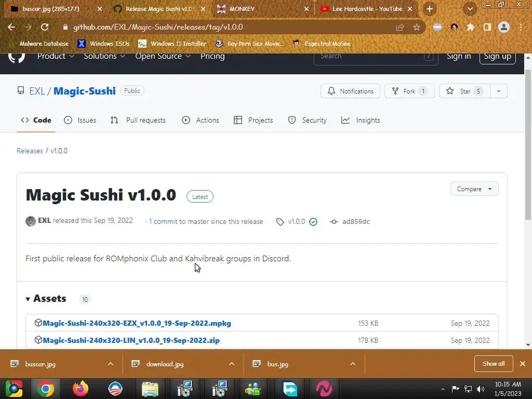532x399 pixels.
Task: Open the Product menu dropdown
Action: [x=56, y=56]
